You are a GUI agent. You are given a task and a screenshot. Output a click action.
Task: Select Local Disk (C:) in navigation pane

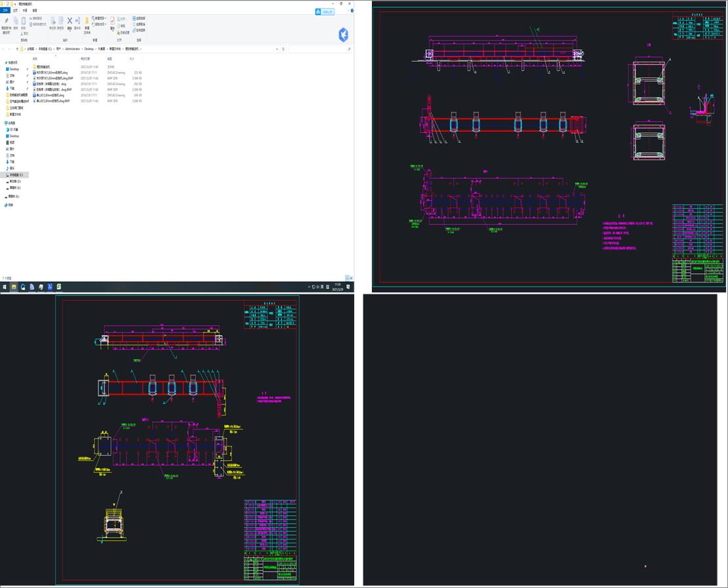click(15, 175)
